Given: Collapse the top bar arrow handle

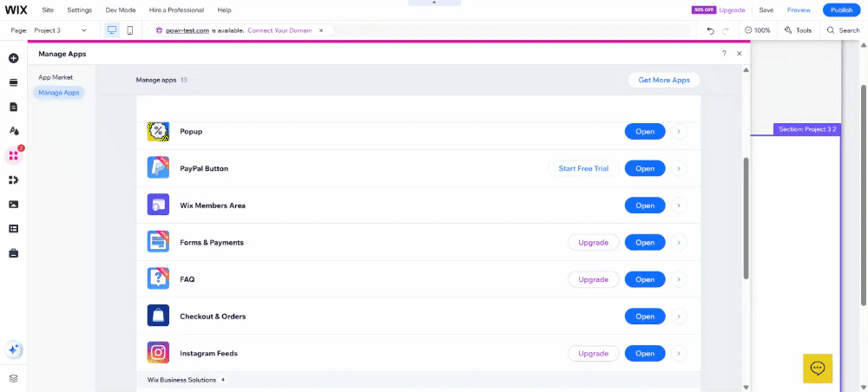Looking at the screenshot, I should [434, 3].
